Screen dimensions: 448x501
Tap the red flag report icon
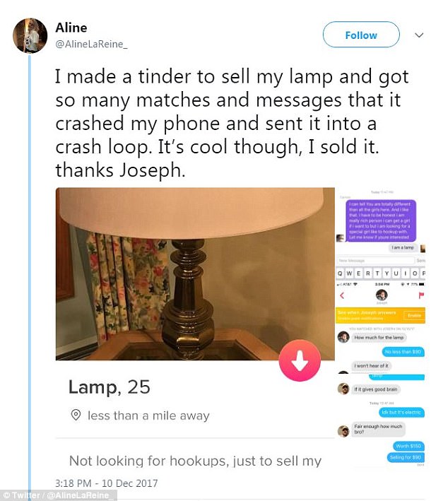click(x=421, y=295)
